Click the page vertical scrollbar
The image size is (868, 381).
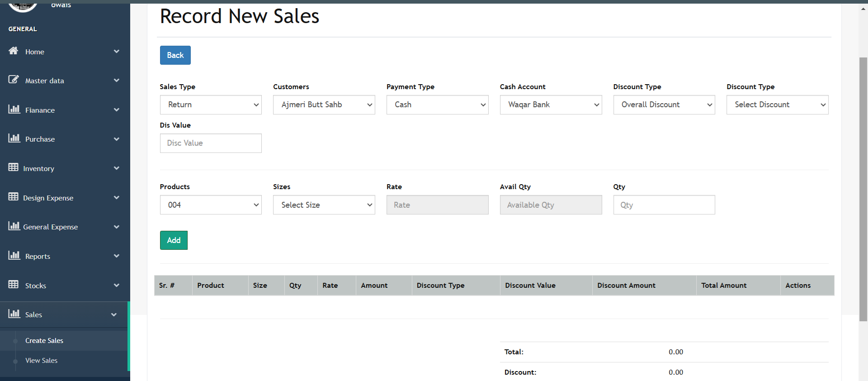tap(863, 190)
